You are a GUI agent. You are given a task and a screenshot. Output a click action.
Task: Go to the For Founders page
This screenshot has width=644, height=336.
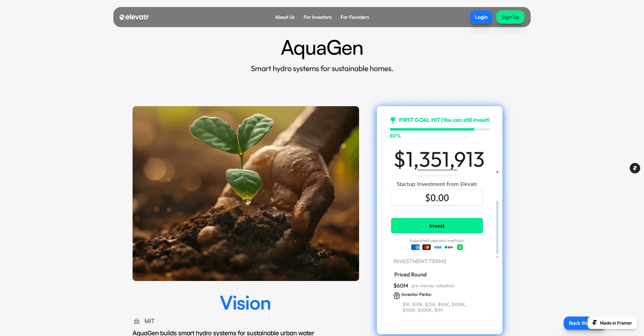click(355, 17)
